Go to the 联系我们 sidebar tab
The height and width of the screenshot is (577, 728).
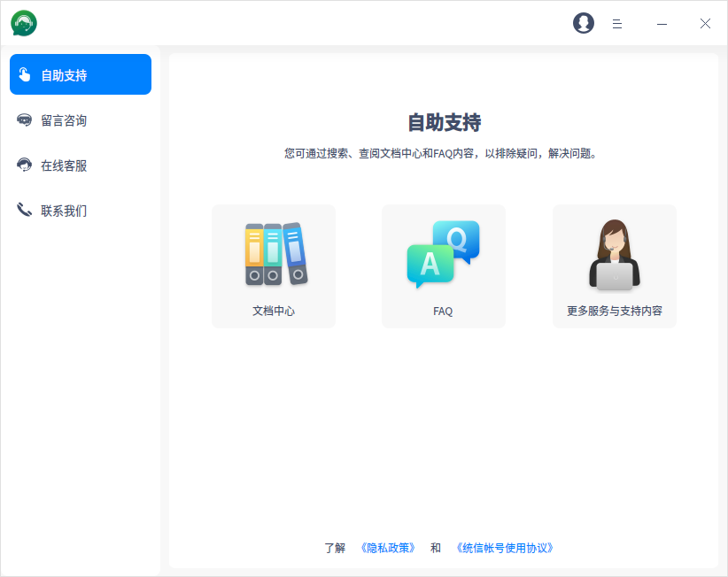click(x=81, y=211)
